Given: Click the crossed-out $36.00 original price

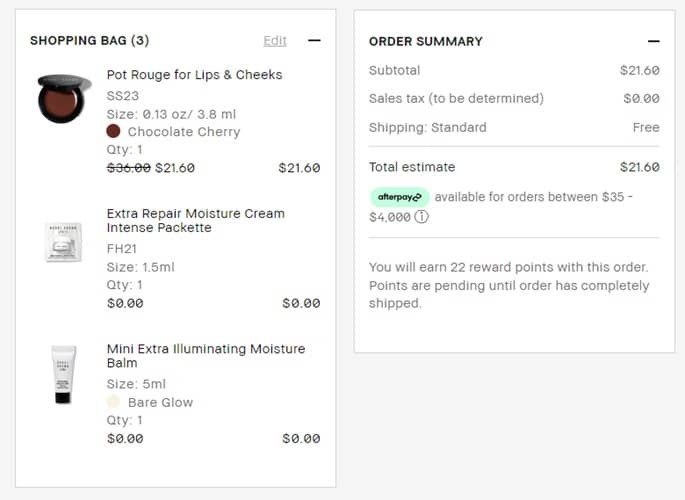Looking at the screenshot, I should [x=128, y=168].
